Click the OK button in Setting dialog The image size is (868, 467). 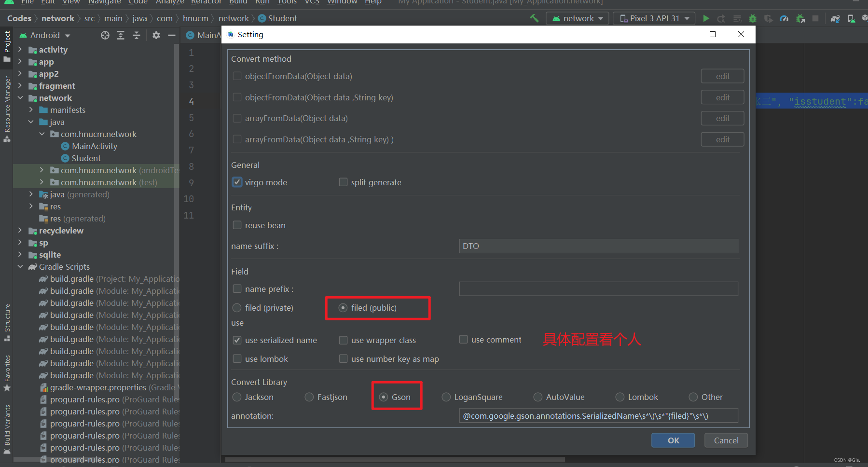[673, 440]
